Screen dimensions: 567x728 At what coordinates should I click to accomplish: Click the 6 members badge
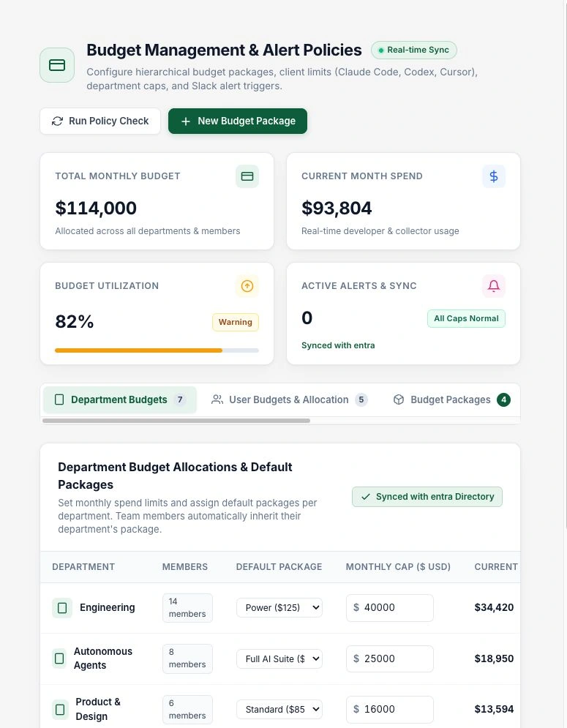pos(187,710)
